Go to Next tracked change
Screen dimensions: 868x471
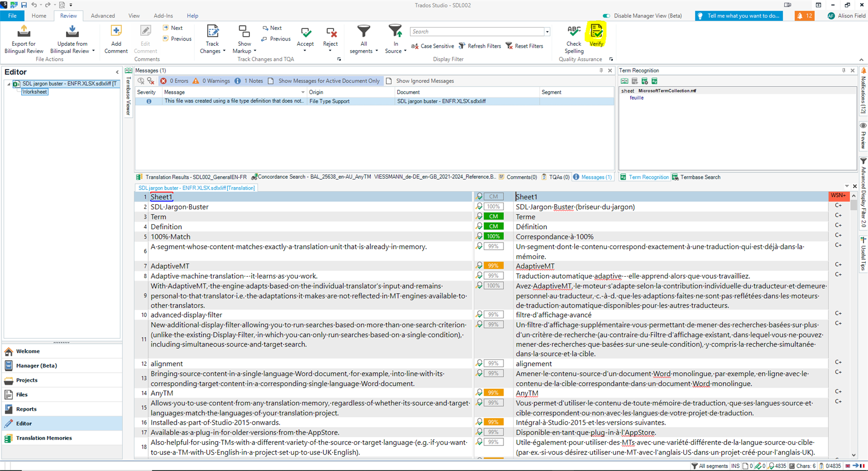272,28
